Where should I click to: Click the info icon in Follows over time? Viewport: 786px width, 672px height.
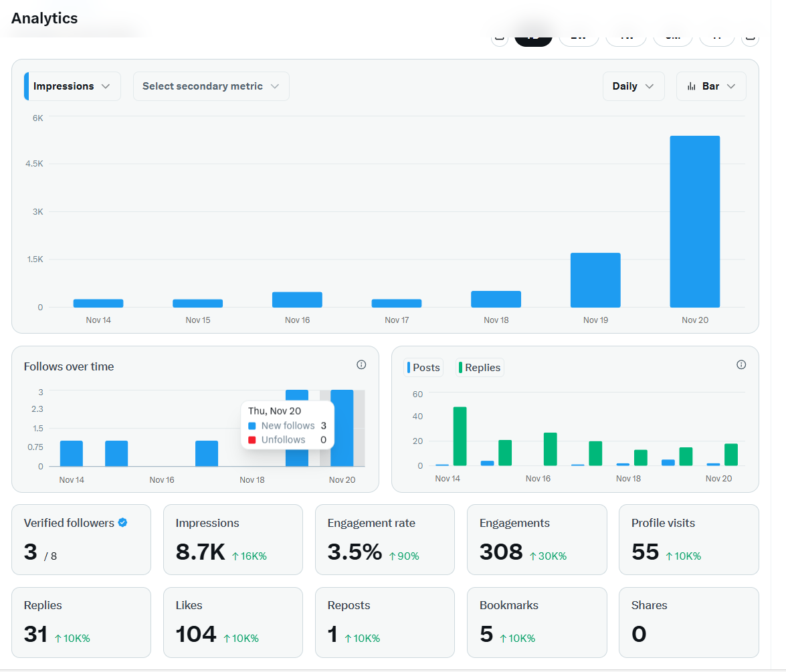pyautogui.click(x=361, y=365)
